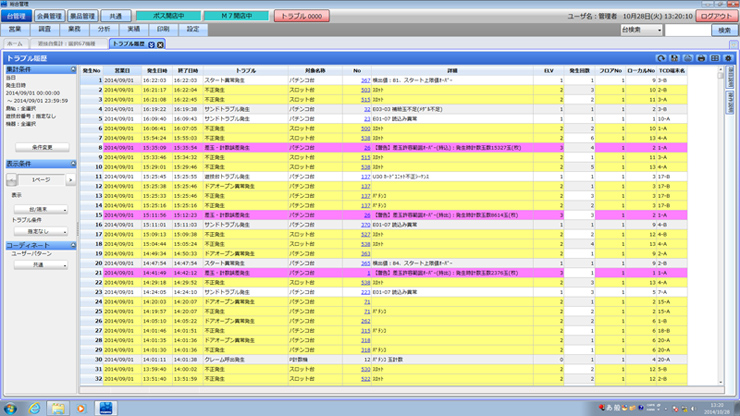Image resolution: width=740 pixels, height=416 pixels.
Task: Open Internet Explorer from the taskbar
Action: coord(34,408)
